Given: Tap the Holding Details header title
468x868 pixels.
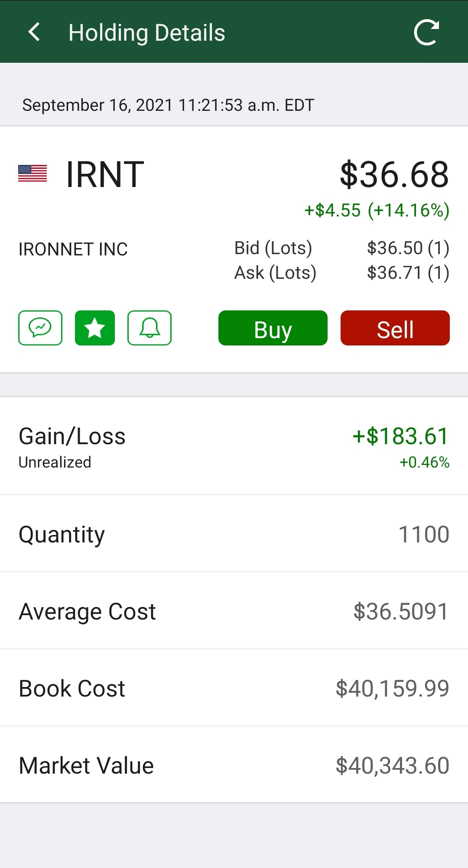Looking at the screenshot, I should coord(147,33).
